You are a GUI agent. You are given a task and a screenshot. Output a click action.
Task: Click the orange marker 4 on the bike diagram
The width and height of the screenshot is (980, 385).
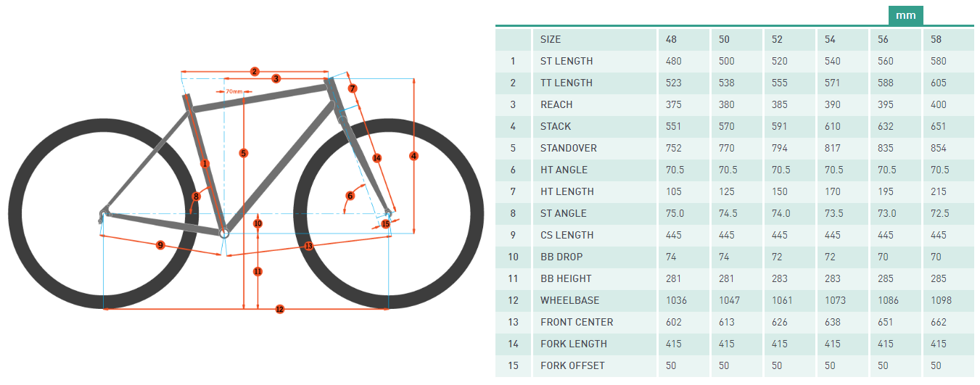pos(413,156)
